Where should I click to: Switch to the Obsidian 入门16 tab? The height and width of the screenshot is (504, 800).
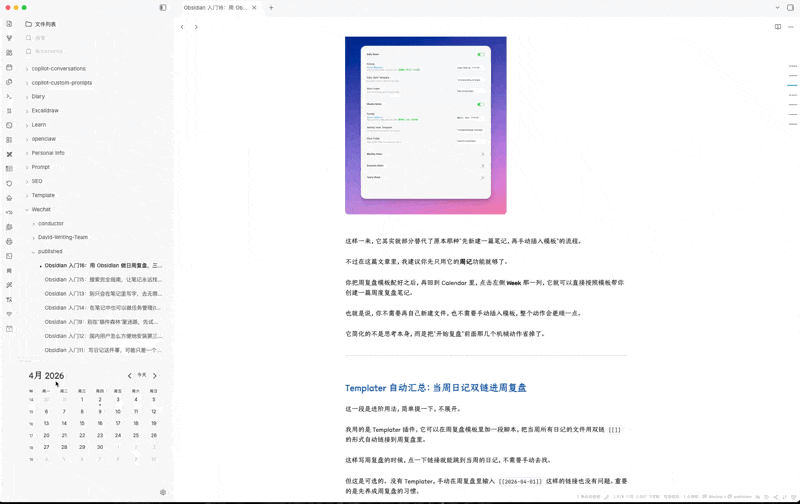tap(215, 8)
